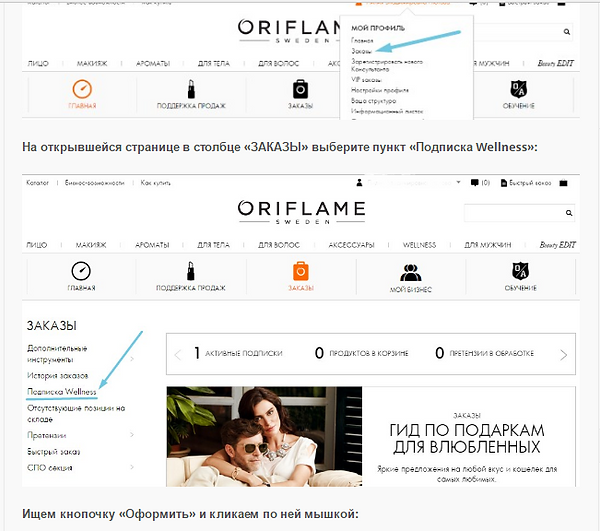Screen dimensions: 600x531
Task: Open the ДЛЯ ТЕЛА menu in the lower screenshot
Action: 213,245
